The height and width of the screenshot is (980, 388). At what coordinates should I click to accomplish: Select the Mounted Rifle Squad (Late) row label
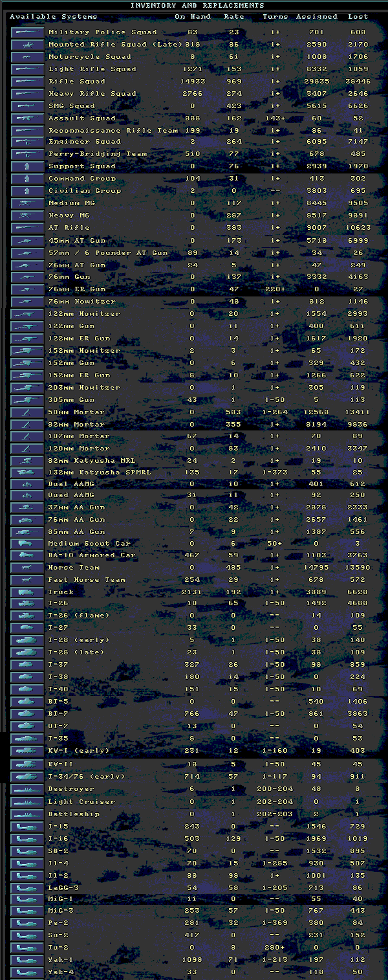(x=115, y=45)
